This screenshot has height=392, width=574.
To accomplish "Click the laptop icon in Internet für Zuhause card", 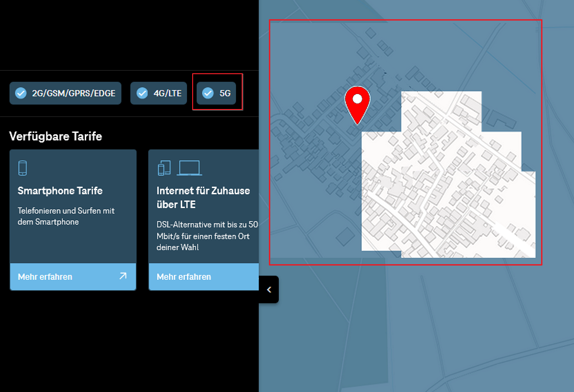I will pyautogui.click(x=189, y=168).
